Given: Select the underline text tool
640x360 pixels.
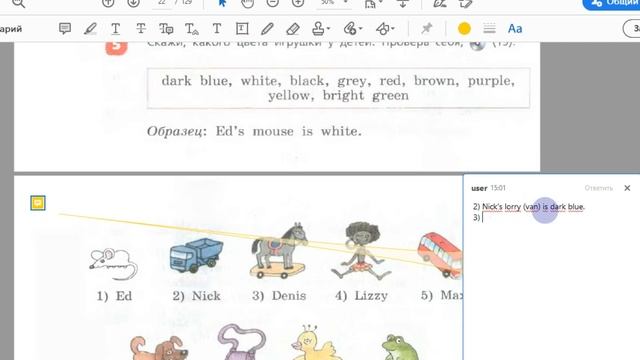Looking at the screenshot, I should (x=116, y=29).
